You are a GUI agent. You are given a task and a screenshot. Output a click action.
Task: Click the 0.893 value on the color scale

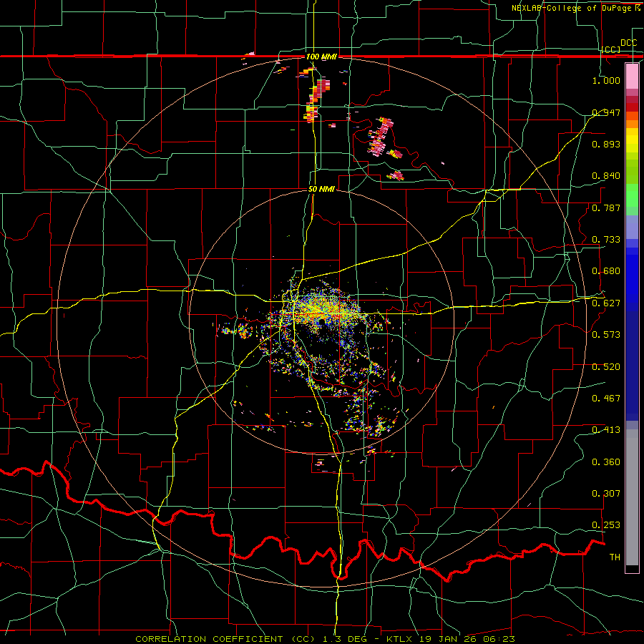606,144
